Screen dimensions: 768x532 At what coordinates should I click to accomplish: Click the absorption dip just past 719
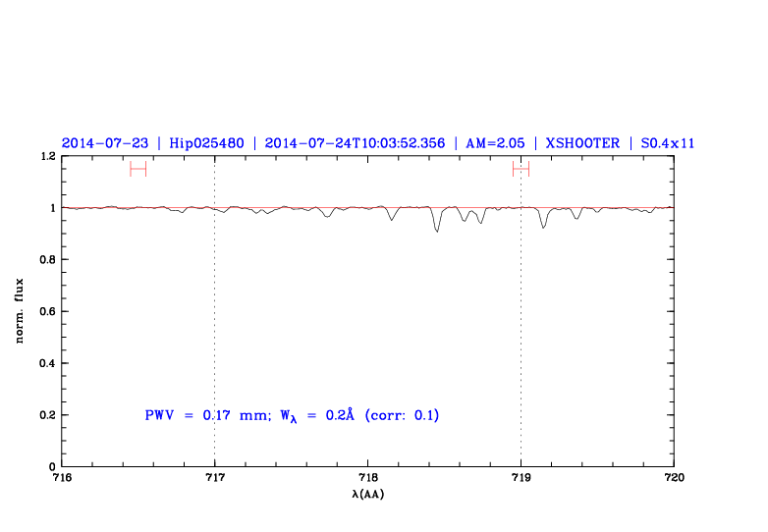pos(543,227)
